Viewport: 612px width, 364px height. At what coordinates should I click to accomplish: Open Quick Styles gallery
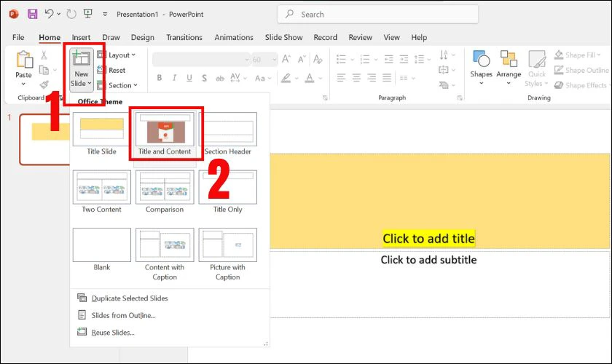point(537,68)
